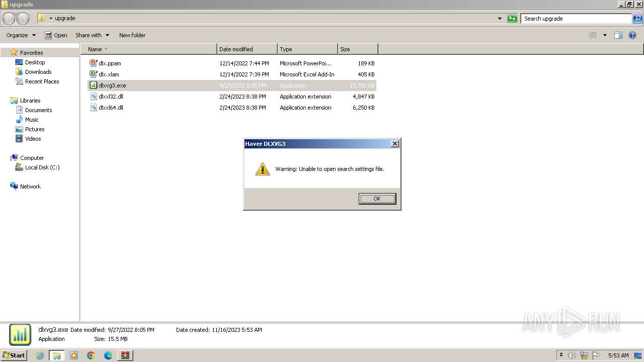Sort by Size column header

coord(358,49)
